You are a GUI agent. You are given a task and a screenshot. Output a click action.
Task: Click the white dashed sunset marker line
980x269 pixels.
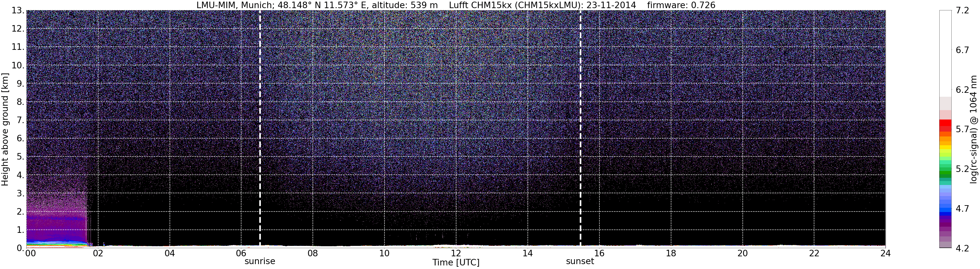[581, 129]
